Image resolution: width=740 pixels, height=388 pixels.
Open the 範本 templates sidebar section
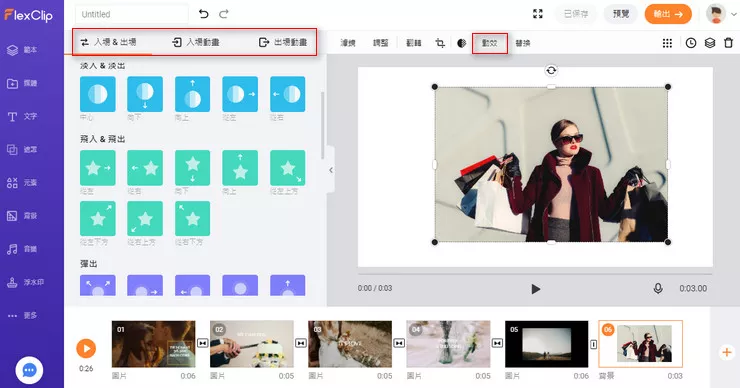point(22,50)
